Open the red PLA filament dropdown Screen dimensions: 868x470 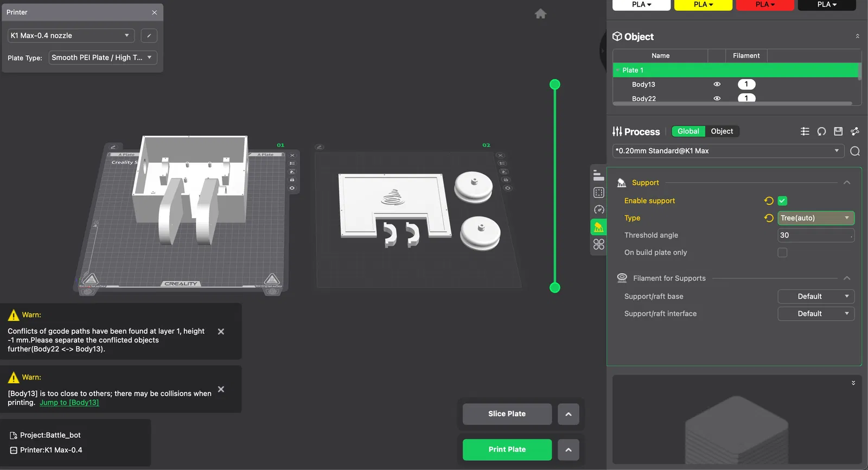(x=765, y=5)
